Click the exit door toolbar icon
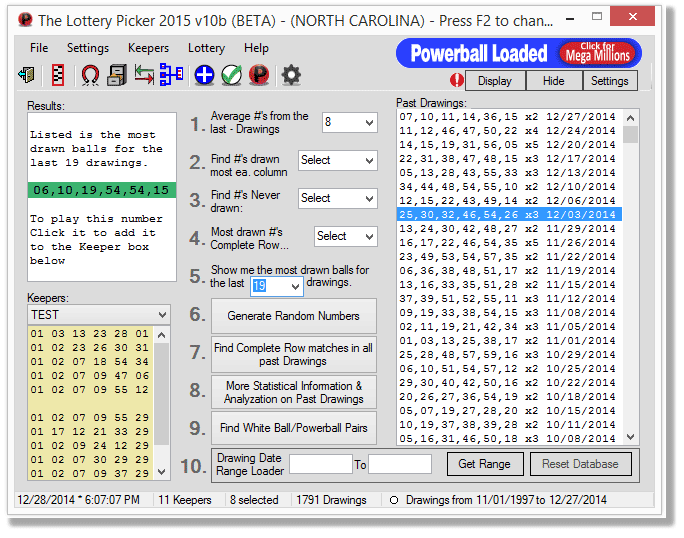The width and height of the screenshot is (684, 538). tap(27, 75)
